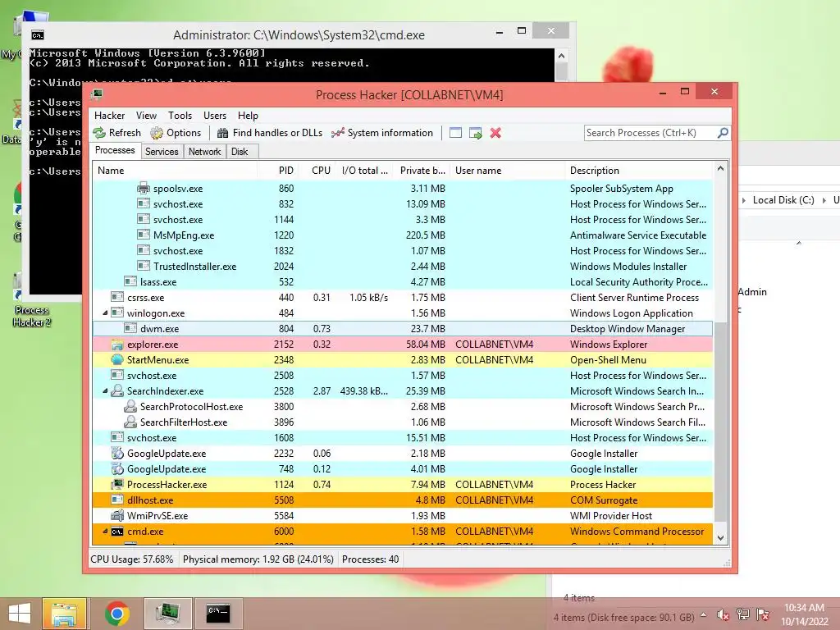Click SearchFilterHost.exe row icon
The height and width of the screenshot is (630, 840).
130,422
